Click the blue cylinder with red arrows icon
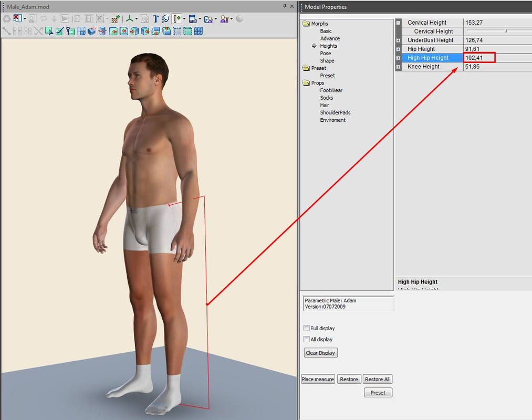Screen dimensions: 532x420 pyautogui.click(x=102, y=31)
